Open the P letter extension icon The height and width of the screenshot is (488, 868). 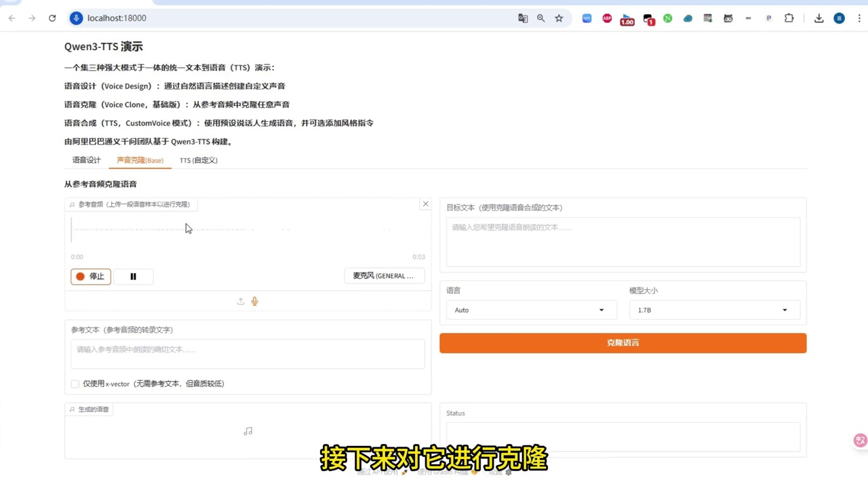coord(768,18)
